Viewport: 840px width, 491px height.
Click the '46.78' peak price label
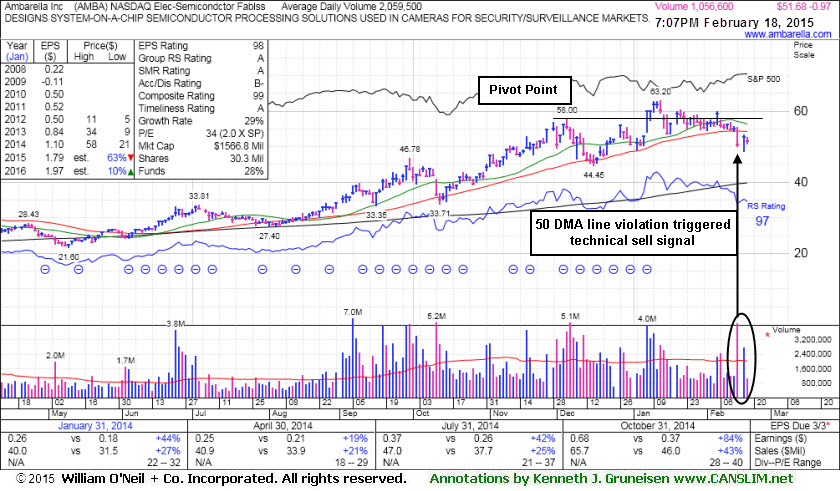[x=410, y=149]
